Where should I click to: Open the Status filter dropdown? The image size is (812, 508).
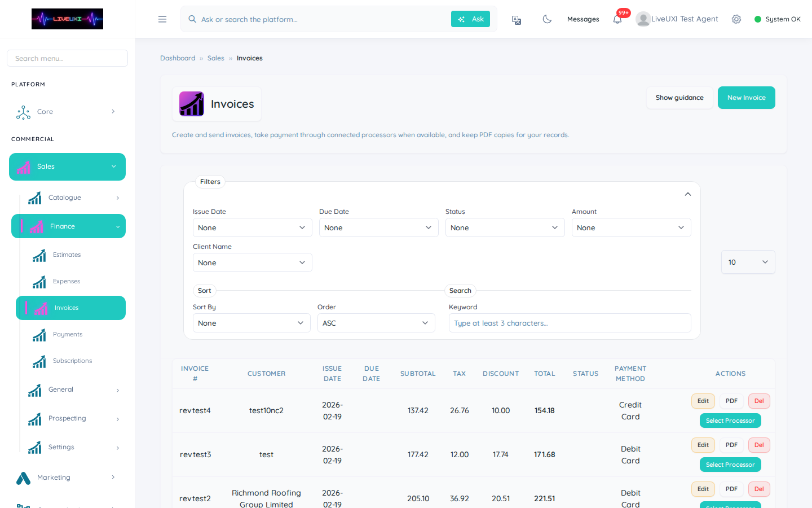[505, 227]
